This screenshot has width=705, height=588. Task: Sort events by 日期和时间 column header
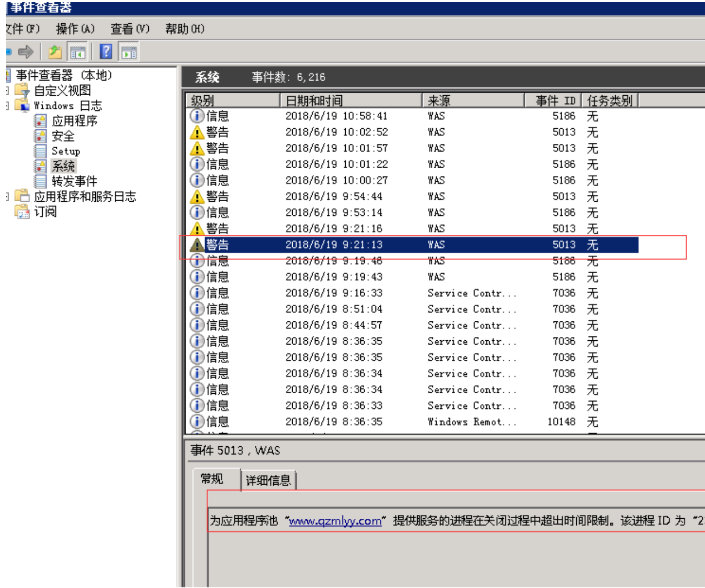point(350,101)
